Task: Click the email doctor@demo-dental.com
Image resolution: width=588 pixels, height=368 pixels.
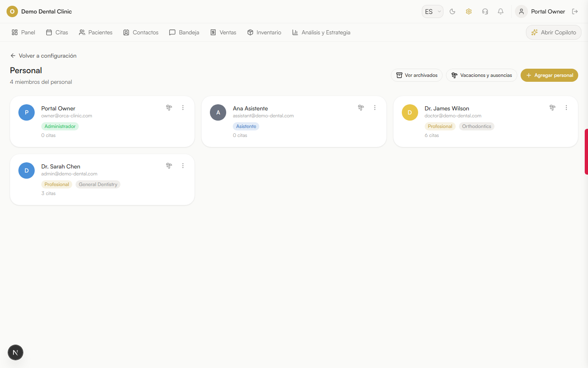Action: 453,116
